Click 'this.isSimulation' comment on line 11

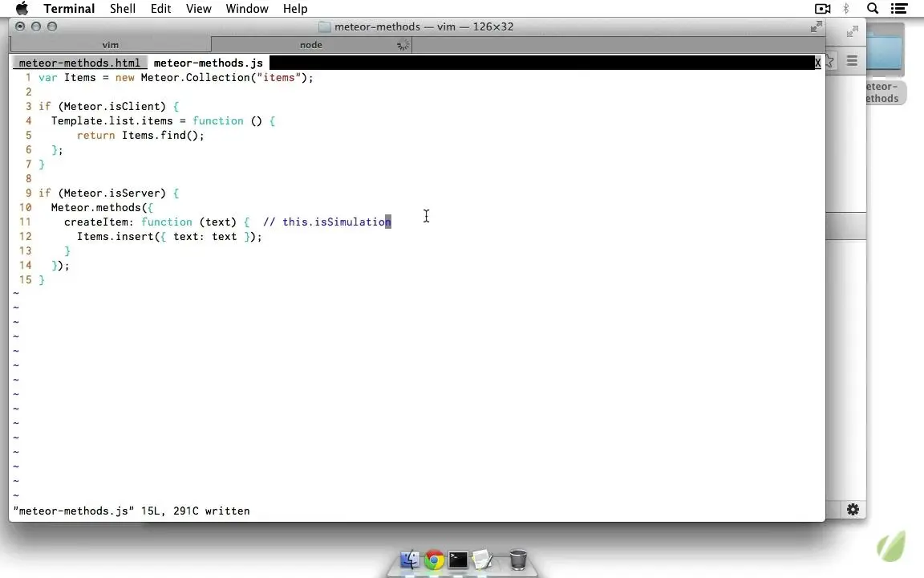(336, 222)
